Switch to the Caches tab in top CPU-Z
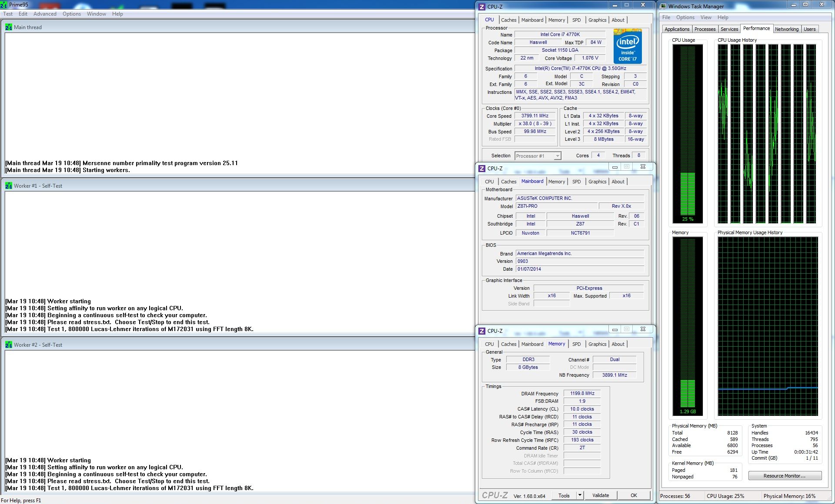The image size is (835, 504). tap(508, 20)
